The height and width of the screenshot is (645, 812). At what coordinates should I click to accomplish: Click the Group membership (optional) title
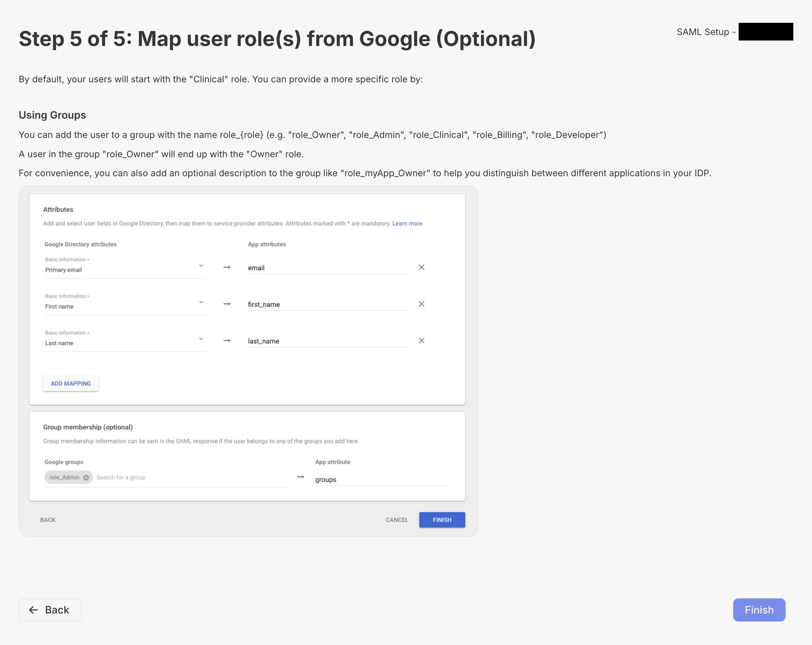88,427
